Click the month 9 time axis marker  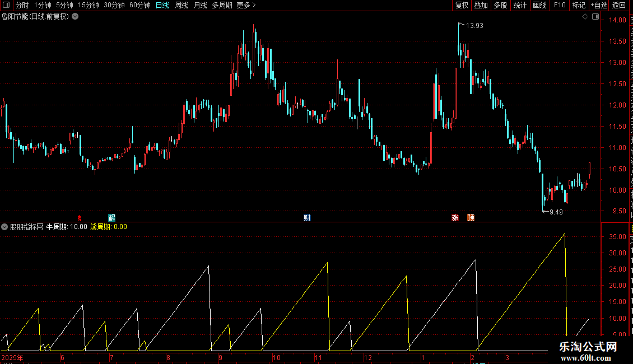tap(220, 357)
